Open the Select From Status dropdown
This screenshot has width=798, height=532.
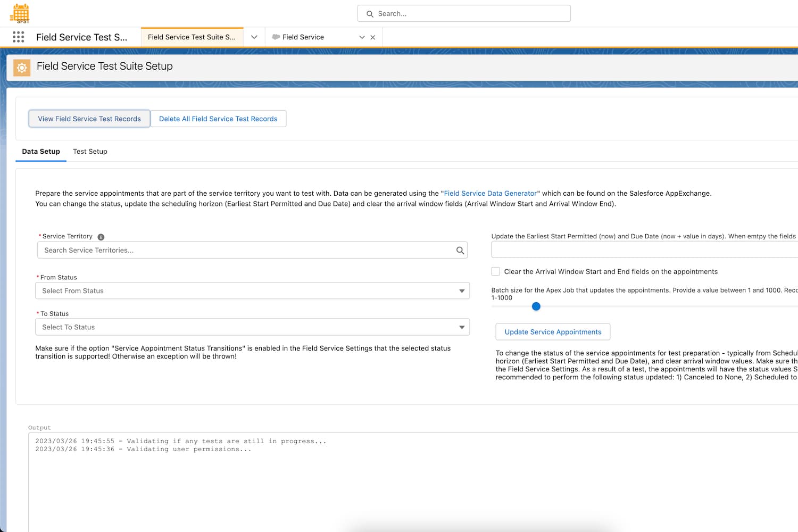coord(253,290)
